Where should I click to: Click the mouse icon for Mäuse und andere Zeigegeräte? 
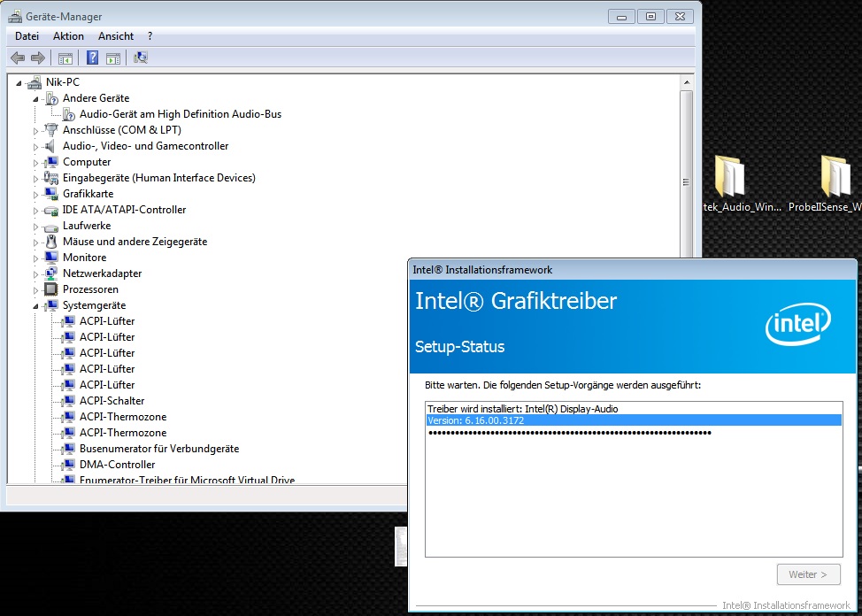coord(51,242)
